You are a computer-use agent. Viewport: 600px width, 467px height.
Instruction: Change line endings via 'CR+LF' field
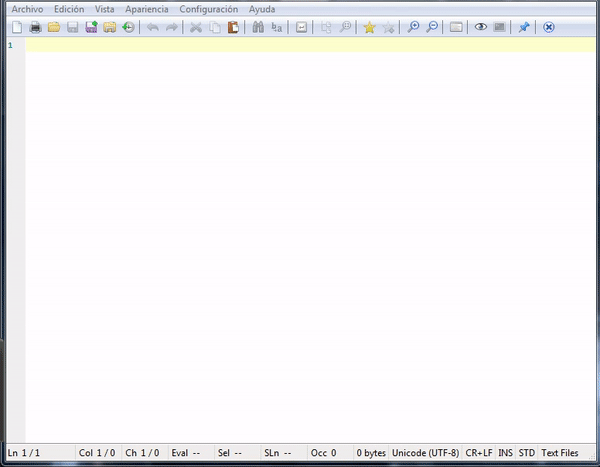[x=479, y=453]
